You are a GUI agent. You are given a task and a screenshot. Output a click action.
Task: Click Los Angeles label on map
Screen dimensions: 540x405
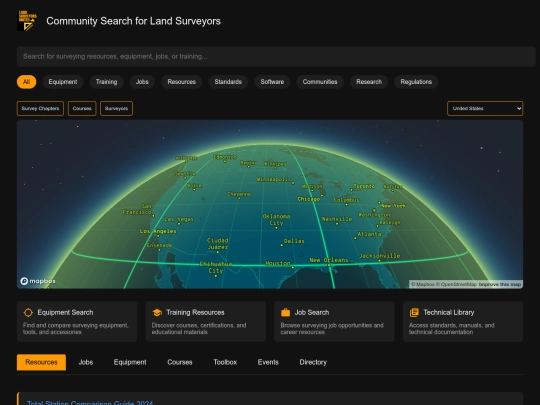coord(158,231)
